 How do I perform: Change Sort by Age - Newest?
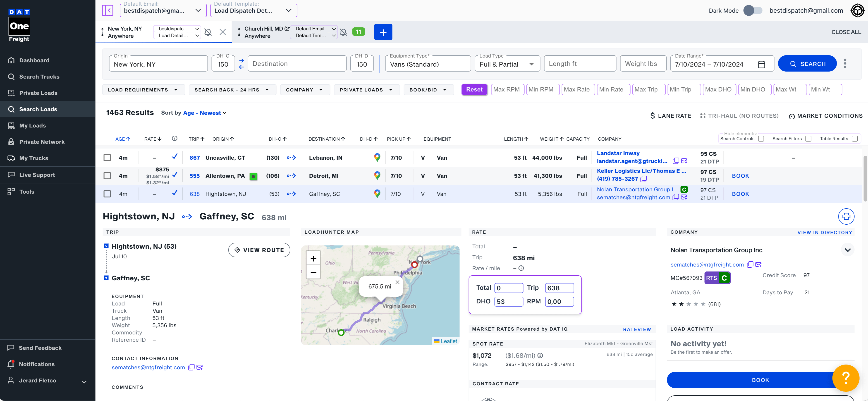pyautogui.click(x=205, y=113)
